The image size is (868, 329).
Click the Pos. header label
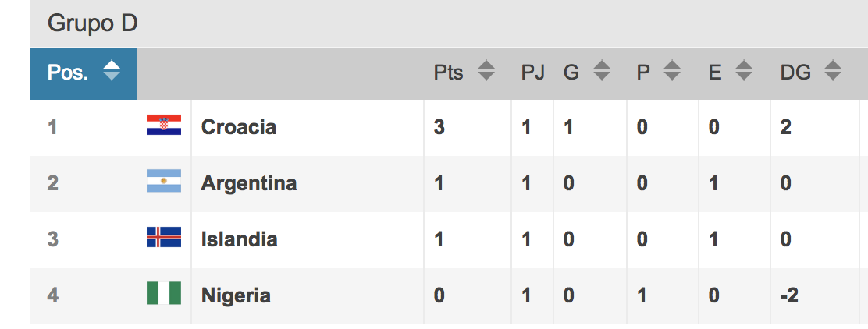coord(68,72)
